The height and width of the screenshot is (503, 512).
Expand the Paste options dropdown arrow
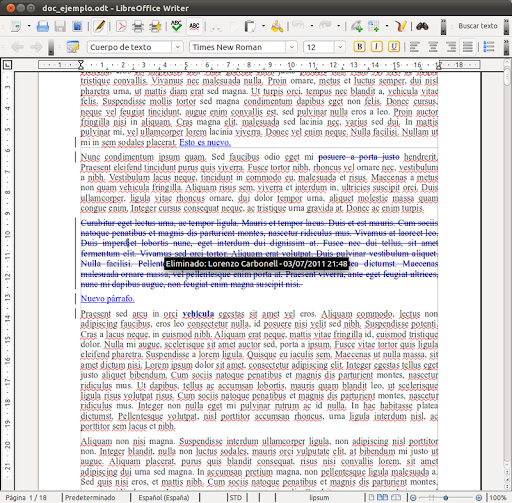pyautogui.click(x=263, y=26)
